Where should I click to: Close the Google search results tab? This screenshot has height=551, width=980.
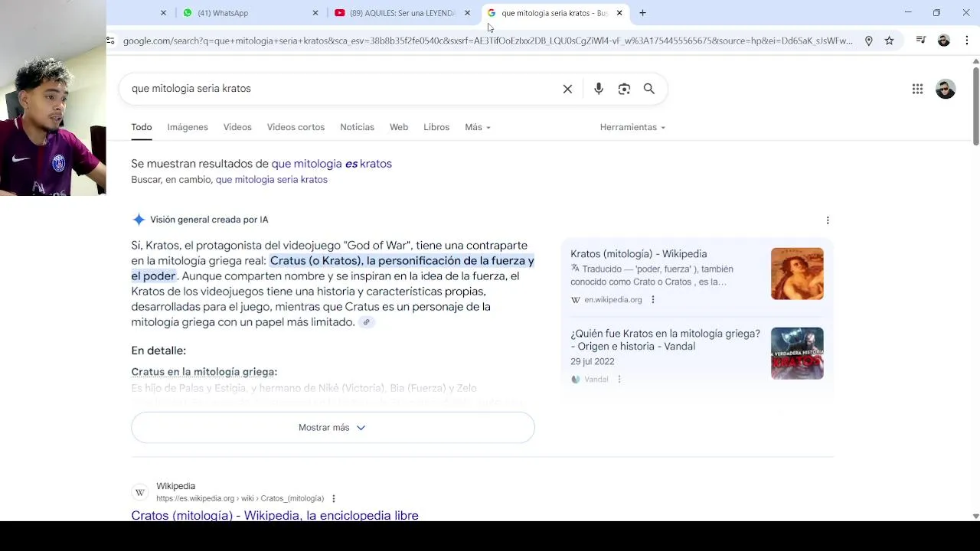(619, 13)
